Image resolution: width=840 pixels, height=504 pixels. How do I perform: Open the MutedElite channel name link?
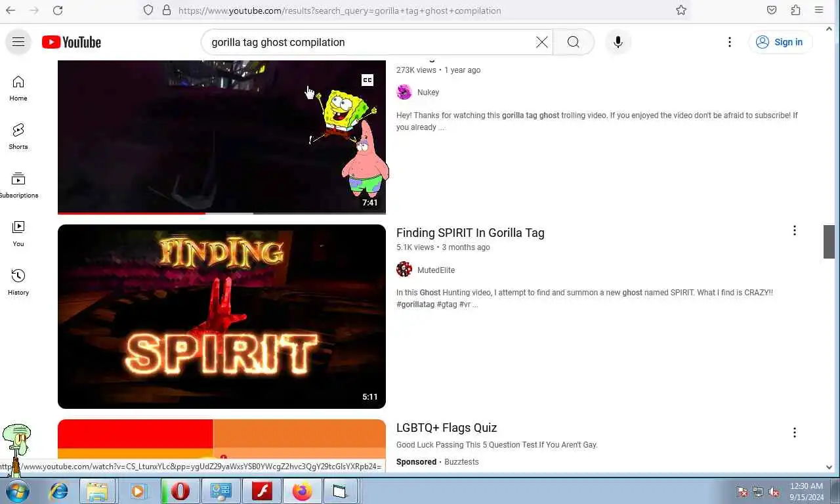tap(436, 270)
